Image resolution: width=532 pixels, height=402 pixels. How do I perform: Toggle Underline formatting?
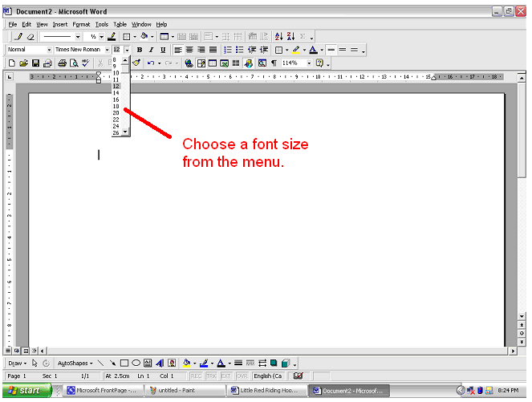tap(163, 50)
